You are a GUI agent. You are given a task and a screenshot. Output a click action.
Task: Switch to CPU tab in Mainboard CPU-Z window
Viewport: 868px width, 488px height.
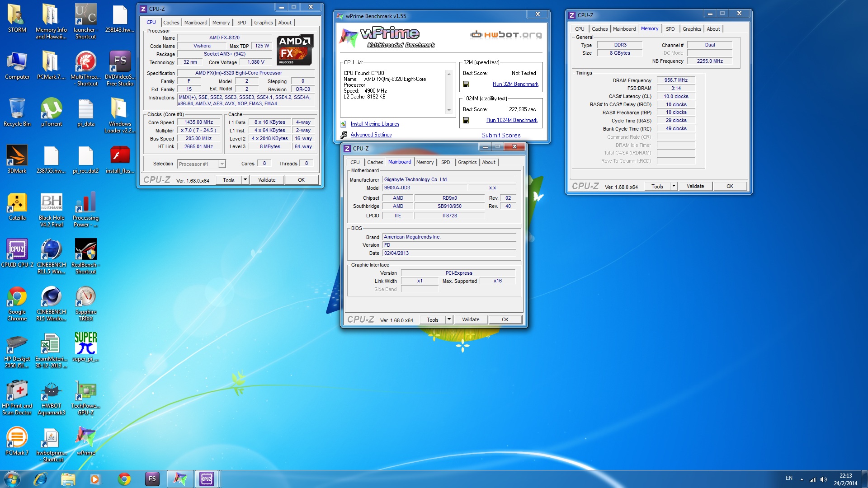pos(355,162)
